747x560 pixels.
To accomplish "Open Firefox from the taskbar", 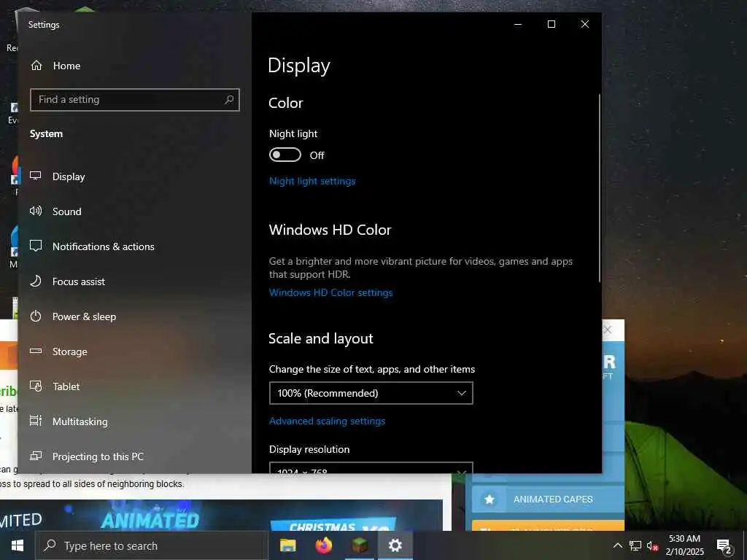I will pyautogui.click(x=323, y=545).
